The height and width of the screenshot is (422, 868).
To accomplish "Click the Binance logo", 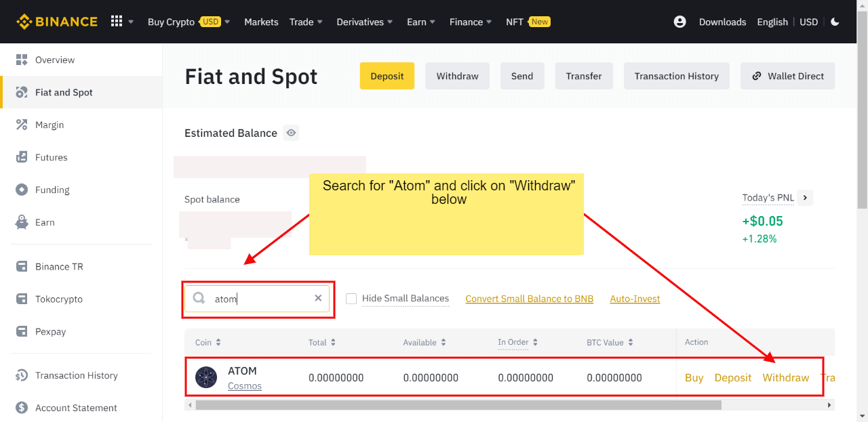I will pyautogui.click(x=57, y=22).
